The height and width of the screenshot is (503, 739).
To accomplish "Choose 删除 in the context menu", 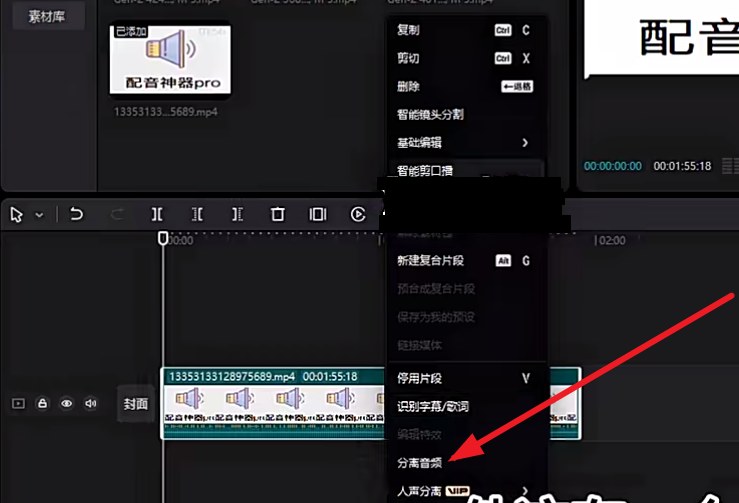I will (465, 87).
